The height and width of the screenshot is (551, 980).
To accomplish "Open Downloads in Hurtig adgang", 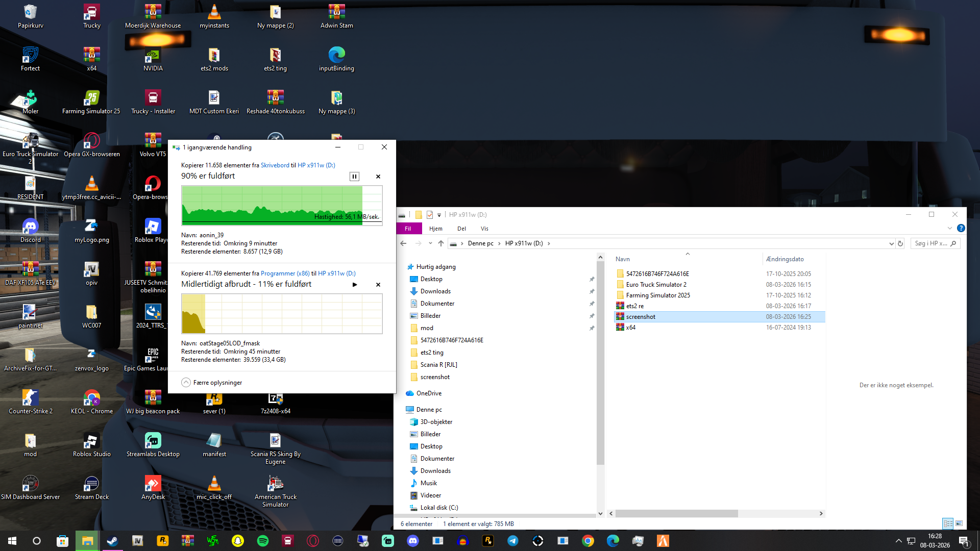I will point(435,291).
